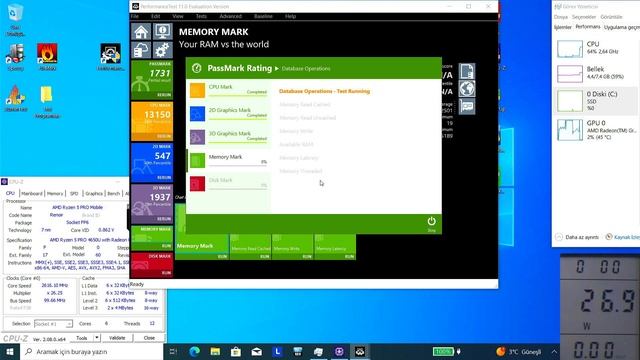Click Tools button in CPU-Z

(82, 338)
